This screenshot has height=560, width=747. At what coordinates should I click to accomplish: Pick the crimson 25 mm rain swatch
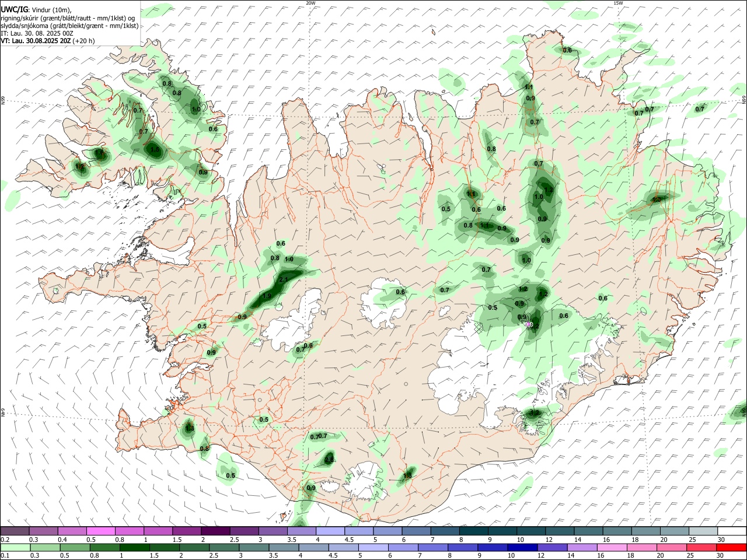(x=703, y=547)
